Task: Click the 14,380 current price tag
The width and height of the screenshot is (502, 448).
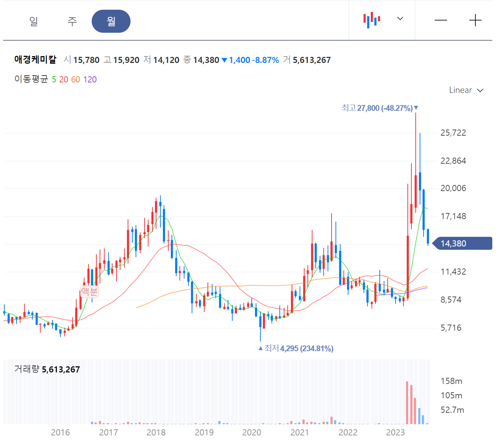Action: tap(462, 243)
